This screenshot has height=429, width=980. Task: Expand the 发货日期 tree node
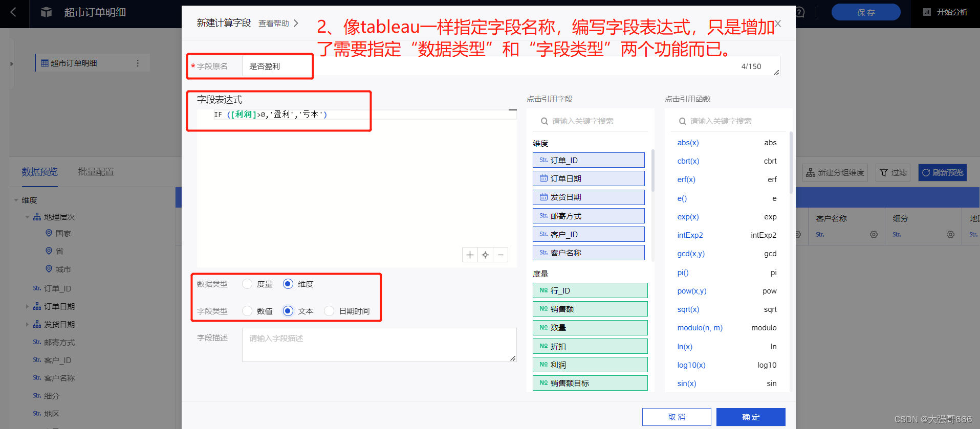click(x=27, y=324)
